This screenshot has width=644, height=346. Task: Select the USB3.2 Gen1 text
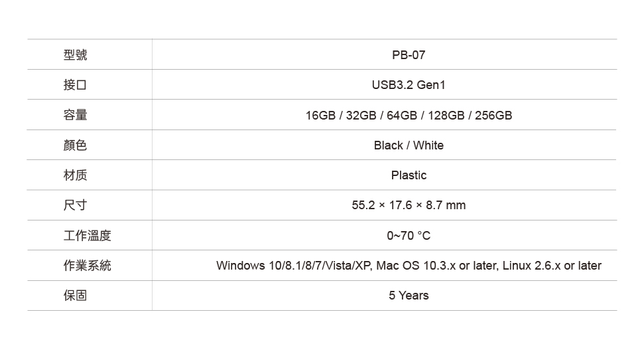[x=409, y=85]
